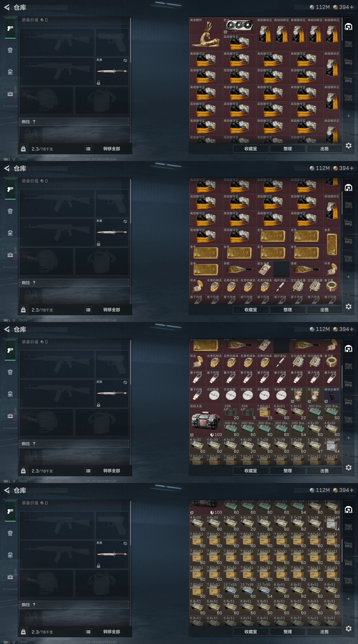Select the 赤枭档案 beside the 模块化握把
This screenshot has height=644, width=358.
pyautogui.click(x=315, y=395)
